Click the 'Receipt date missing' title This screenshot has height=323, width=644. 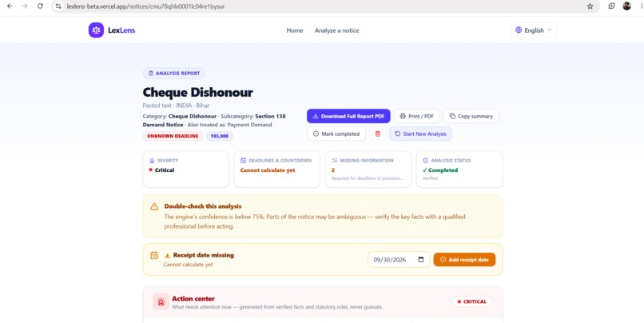point(203,255)
